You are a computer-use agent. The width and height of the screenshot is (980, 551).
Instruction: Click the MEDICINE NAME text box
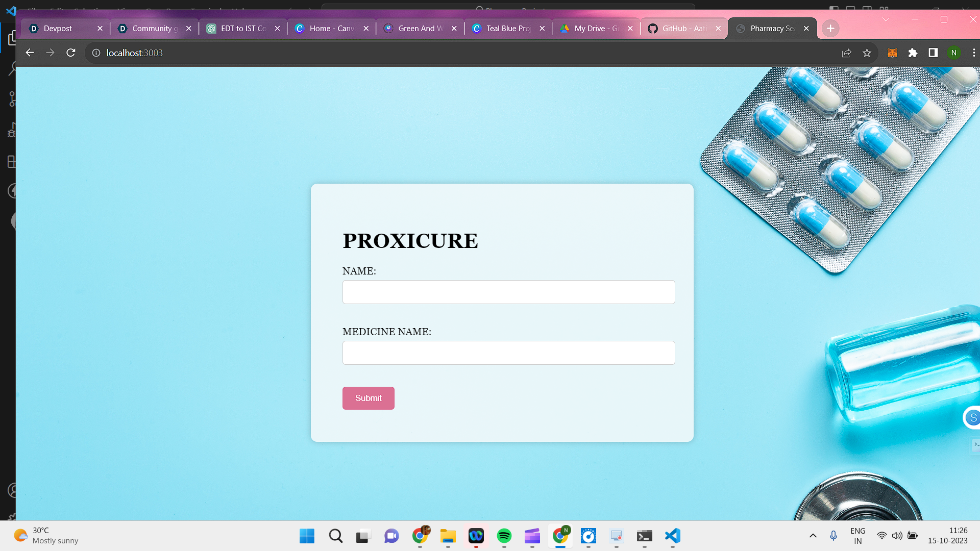coord(508,353)
